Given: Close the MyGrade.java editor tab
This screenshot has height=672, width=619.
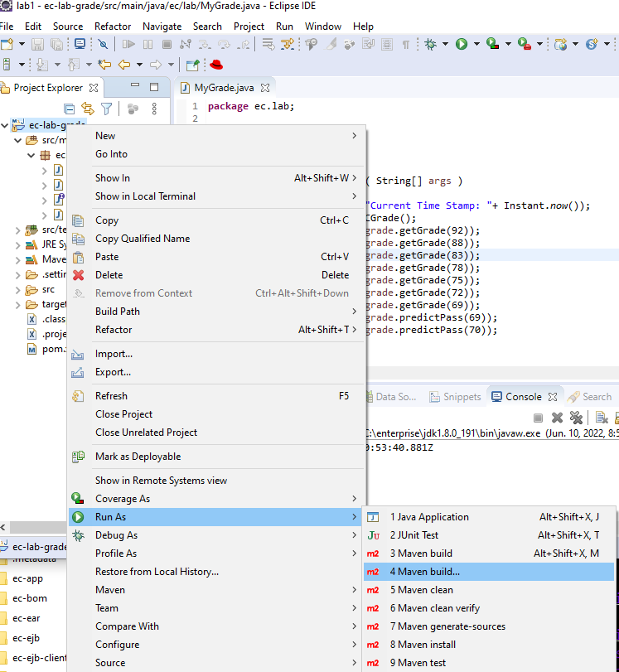Looking at the screenshot, I should (x=265, y=88).
